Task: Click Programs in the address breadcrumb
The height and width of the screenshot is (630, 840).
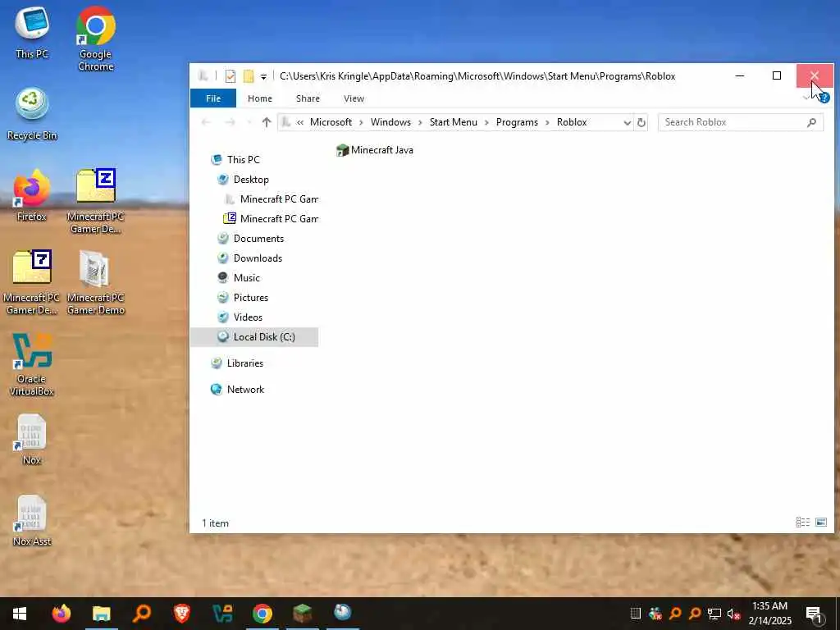Action: click(x=517, y=122)
